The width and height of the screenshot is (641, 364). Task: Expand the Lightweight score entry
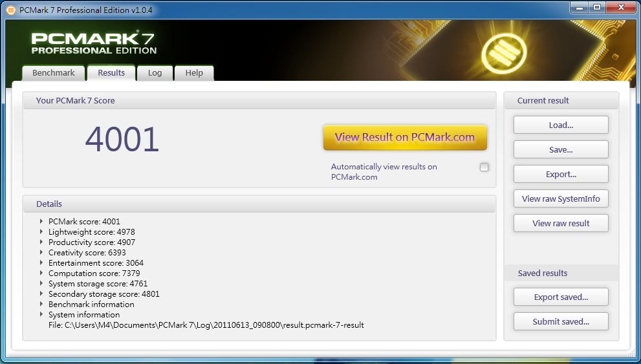pyautogui.click(x=41, y=232)
